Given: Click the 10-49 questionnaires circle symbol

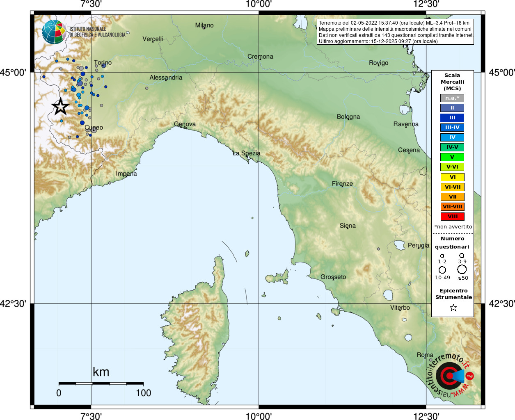Looking at the screenshot, I should 442,269.
